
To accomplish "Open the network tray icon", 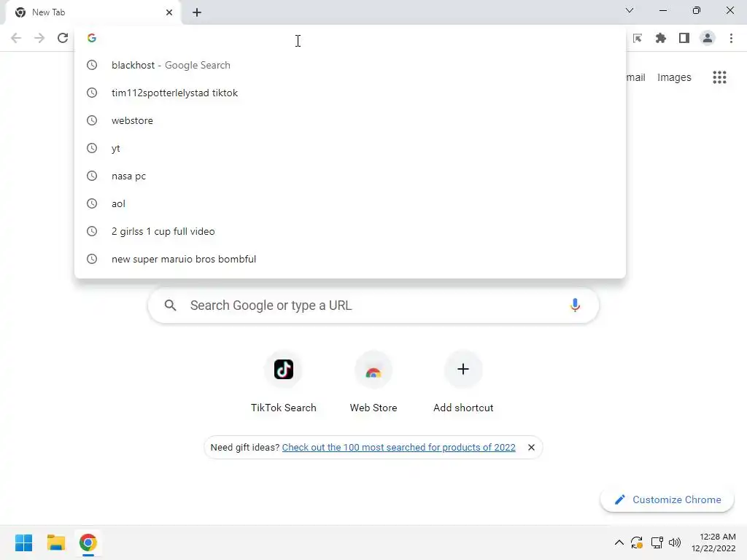I will tap(657, 542).
